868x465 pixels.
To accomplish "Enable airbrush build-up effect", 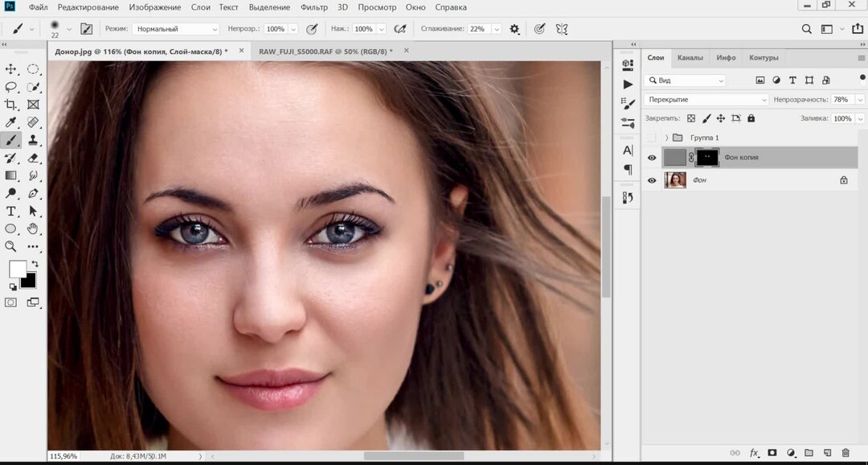I will tap(399, 29).
